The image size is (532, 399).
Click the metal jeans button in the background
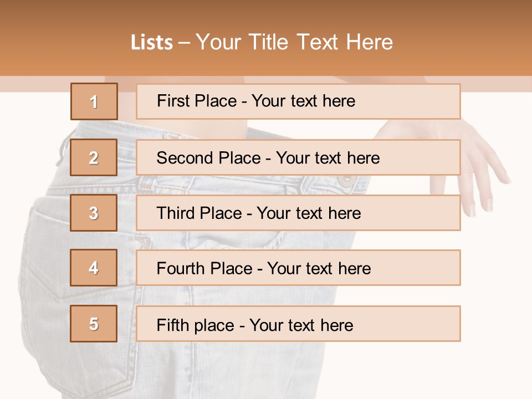347,179
